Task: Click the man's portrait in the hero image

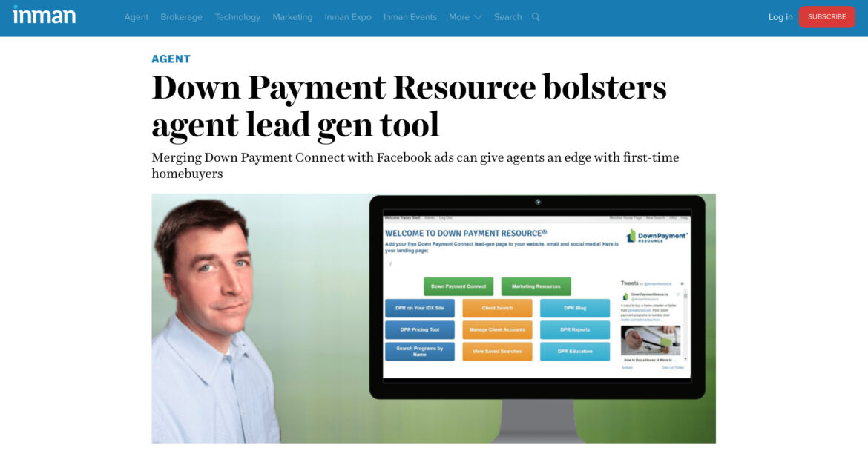Action: pos(216,321)
